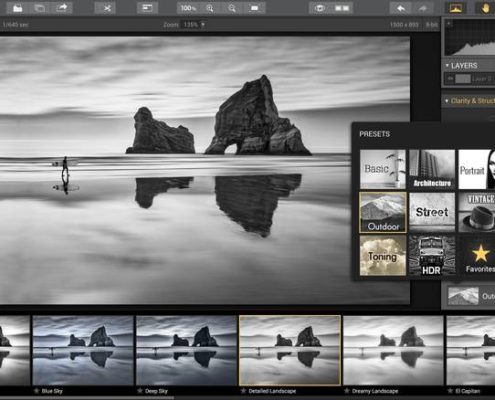This screenshot has height=400, width=495.
Task: Click the zoom out magnifier icon
Action: (x=232, y=8)
